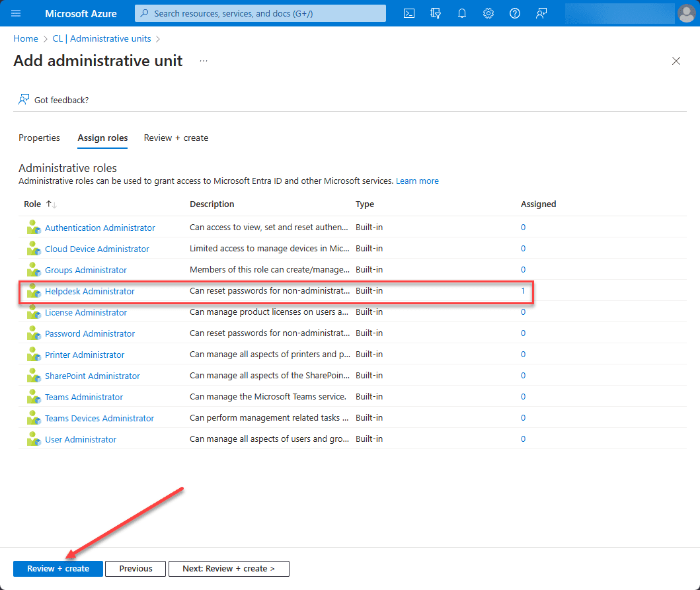Click the Printer Administrator role icon
This screenshot has width=700, height=590.
[34, 354]
